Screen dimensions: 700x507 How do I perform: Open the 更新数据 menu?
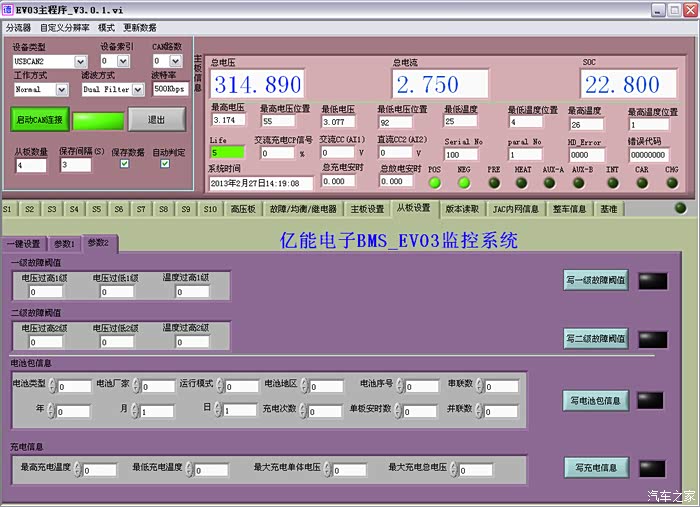pos(139,27)
